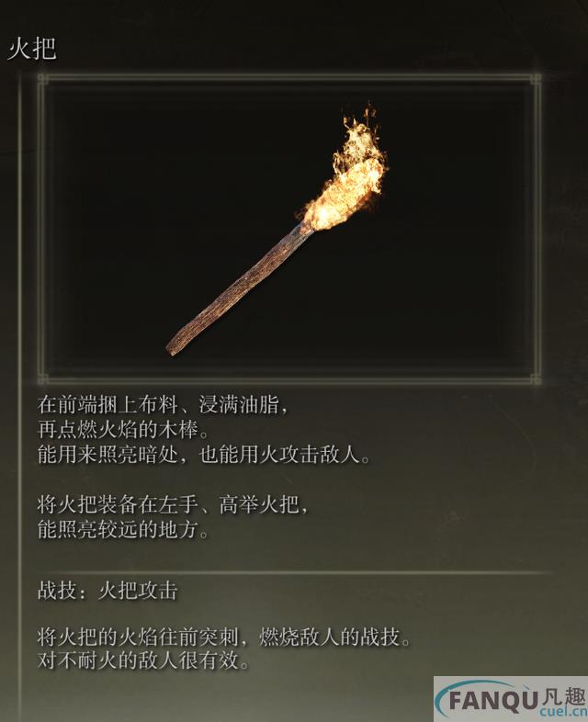Click the top-left frame corner ornament
This screenshot has height=722, width=588.
[43, 80]
